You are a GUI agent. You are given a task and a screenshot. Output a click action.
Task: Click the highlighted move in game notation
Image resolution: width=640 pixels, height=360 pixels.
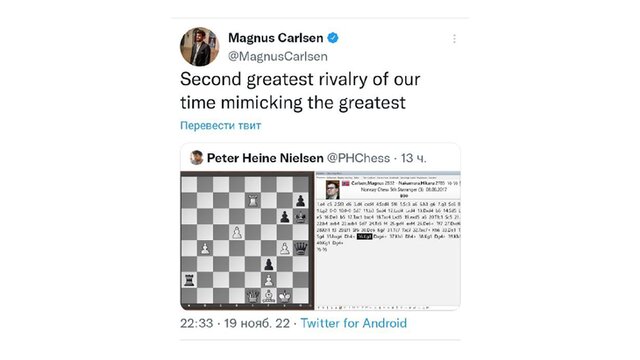tap(364, 236)
